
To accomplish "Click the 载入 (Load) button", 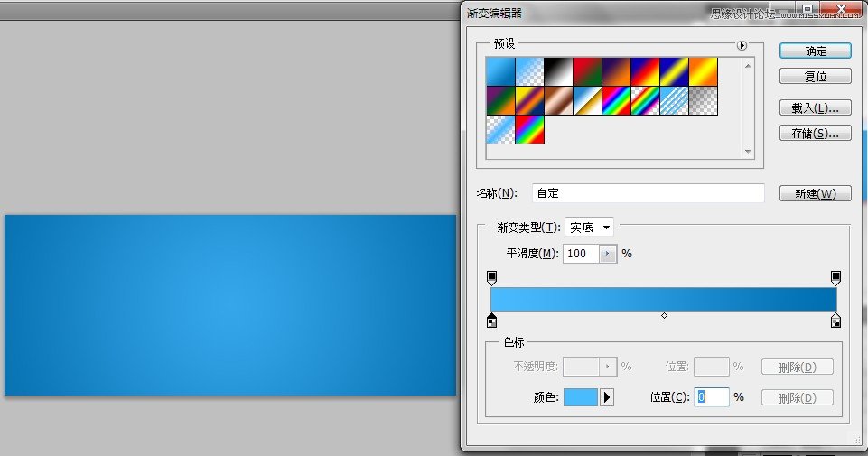I will [815, 107].
